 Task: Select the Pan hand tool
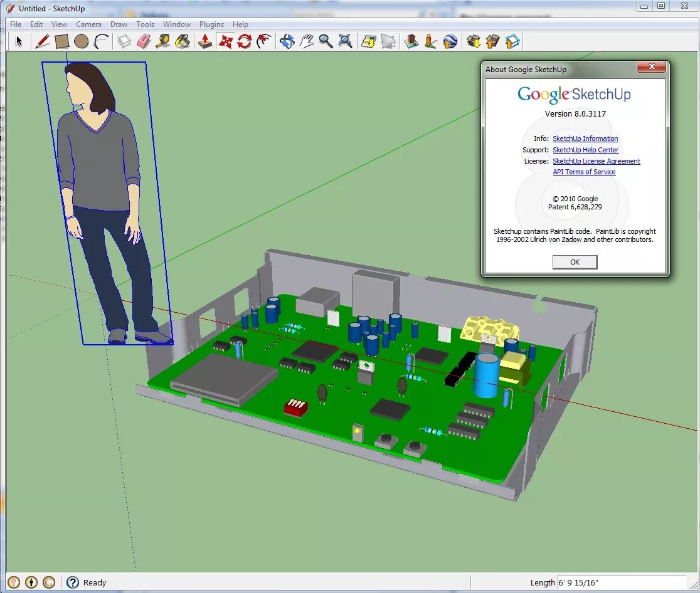pyautogui.click(x=307, y=41)
